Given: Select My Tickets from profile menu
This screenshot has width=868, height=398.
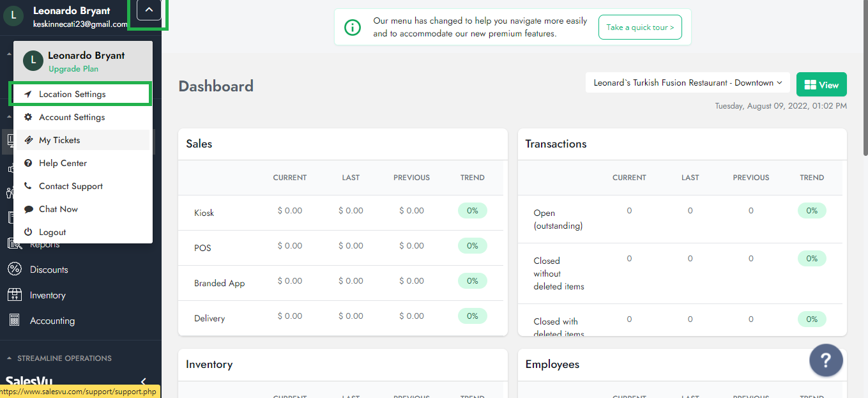Looking at the screenshot, I should (59, 141).
